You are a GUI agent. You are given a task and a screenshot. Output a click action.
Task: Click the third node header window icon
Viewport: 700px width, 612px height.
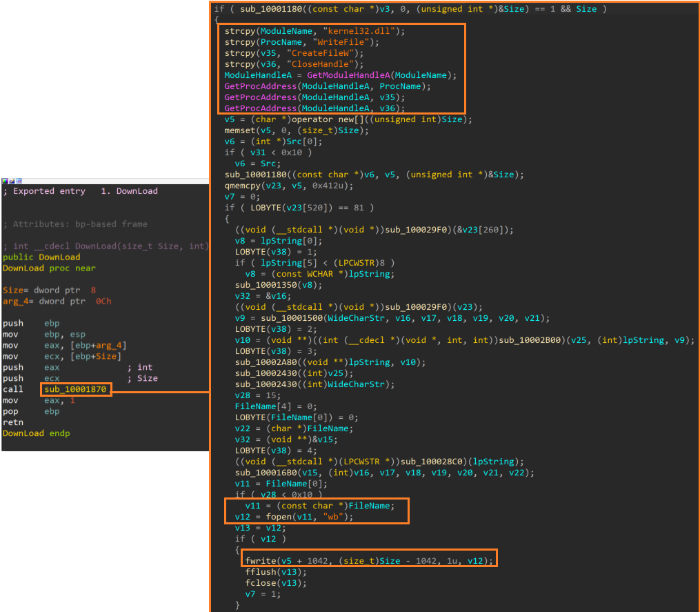(x=19, y=181)
